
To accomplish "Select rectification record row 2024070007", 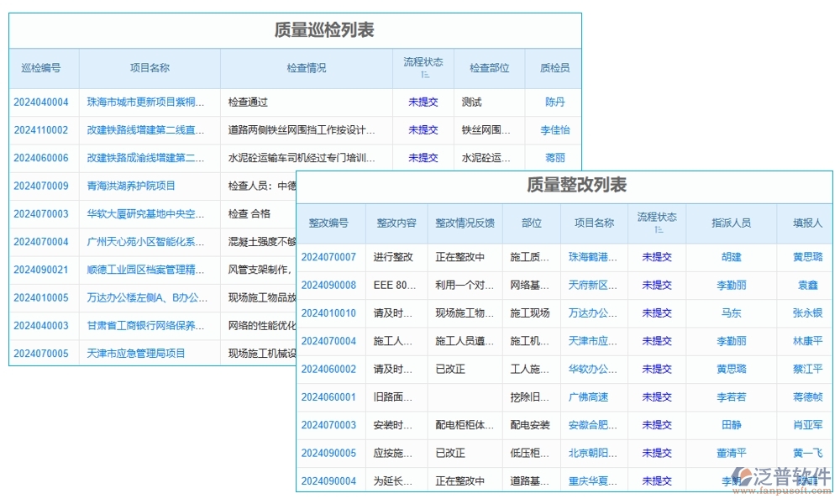I will click(330, 257).
